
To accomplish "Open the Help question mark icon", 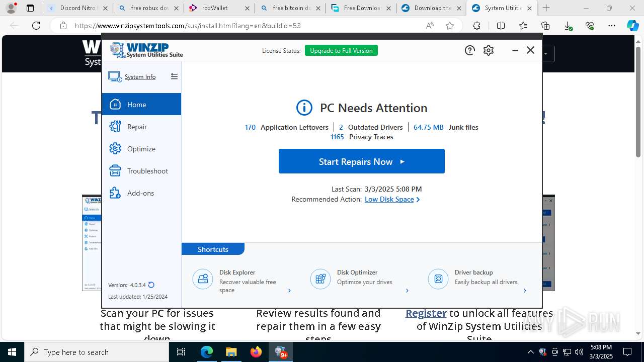I will click(x=469, y=50).
